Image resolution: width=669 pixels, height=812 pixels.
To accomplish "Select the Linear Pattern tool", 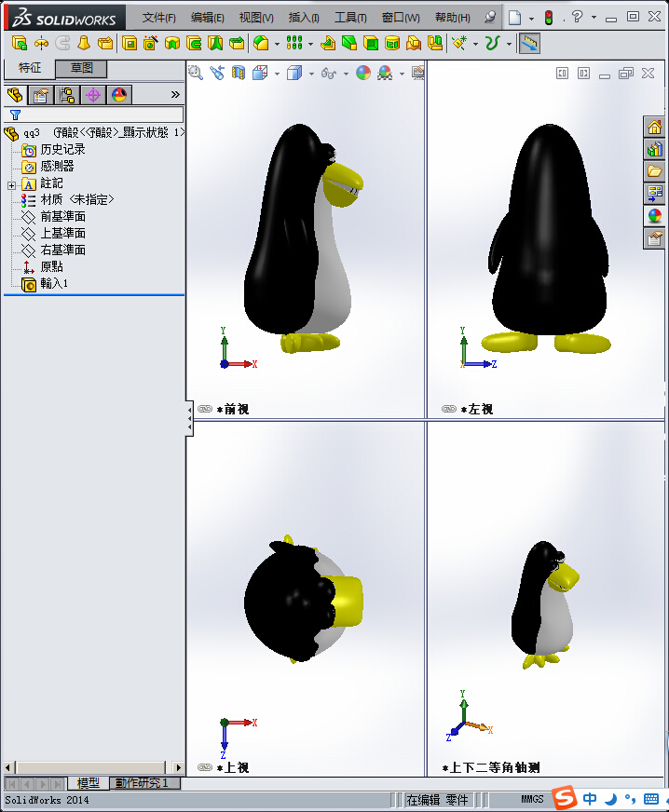I will click(294, 44).
